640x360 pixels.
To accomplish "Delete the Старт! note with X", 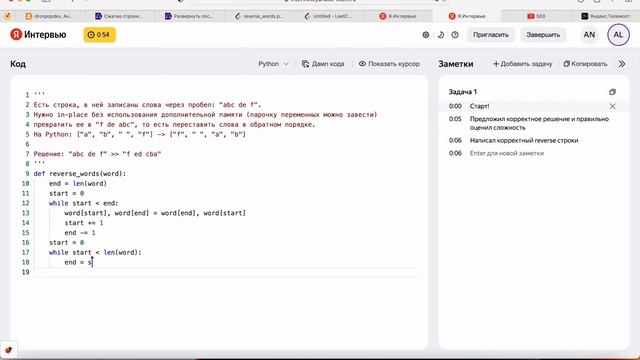I will 612,106.
